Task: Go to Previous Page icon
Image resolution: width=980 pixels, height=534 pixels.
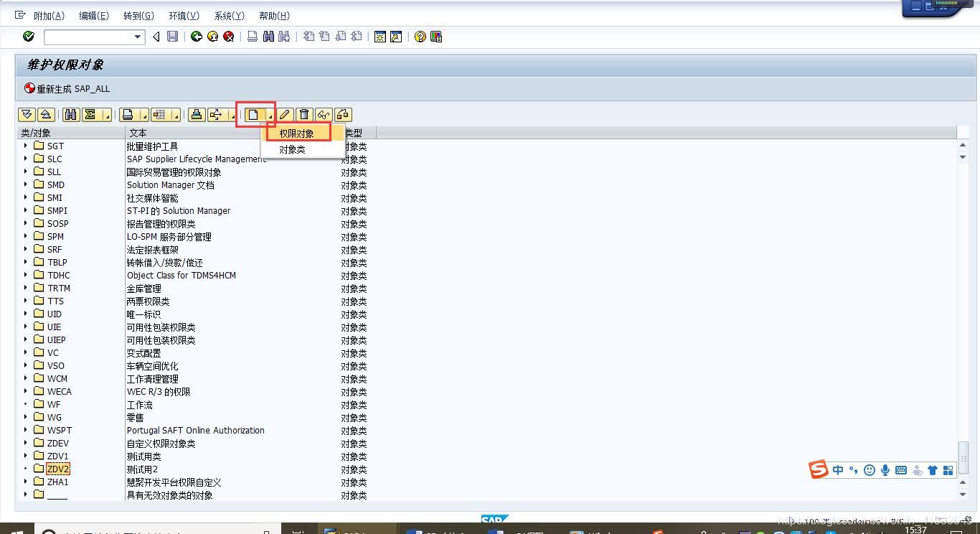Action: coord(324,37)
